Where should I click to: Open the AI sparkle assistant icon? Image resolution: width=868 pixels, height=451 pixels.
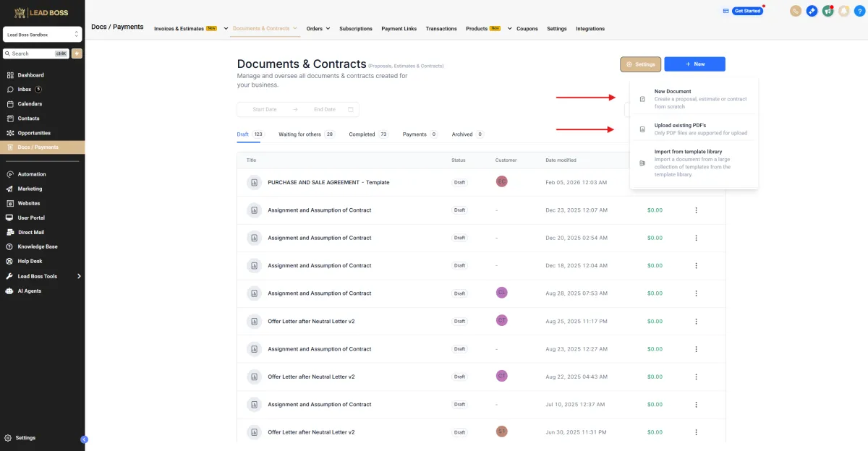(x=812, y=11)
